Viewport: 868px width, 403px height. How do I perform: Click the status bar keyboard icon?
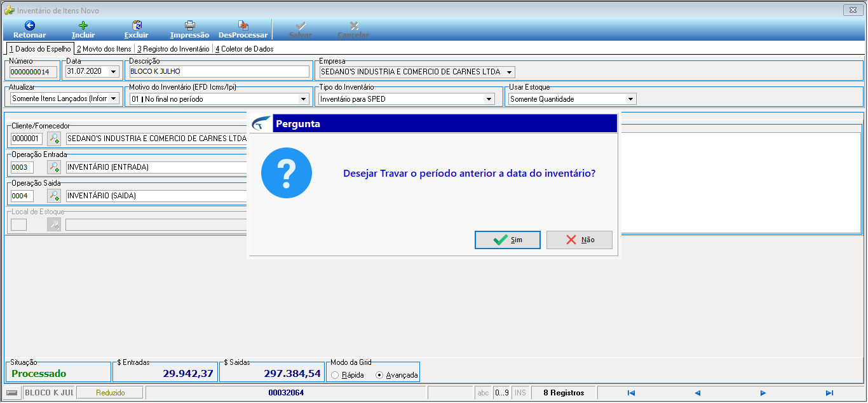12,393
